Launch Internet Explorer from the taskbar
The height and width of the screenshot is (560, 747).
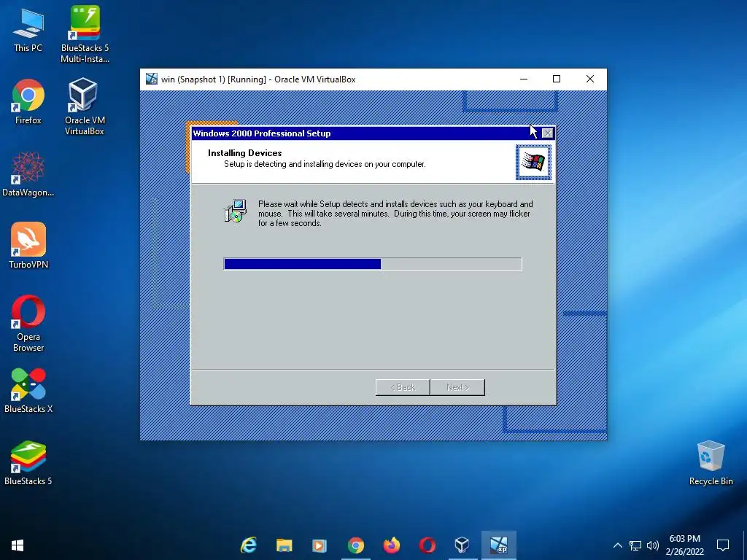(x=249, y=545)
